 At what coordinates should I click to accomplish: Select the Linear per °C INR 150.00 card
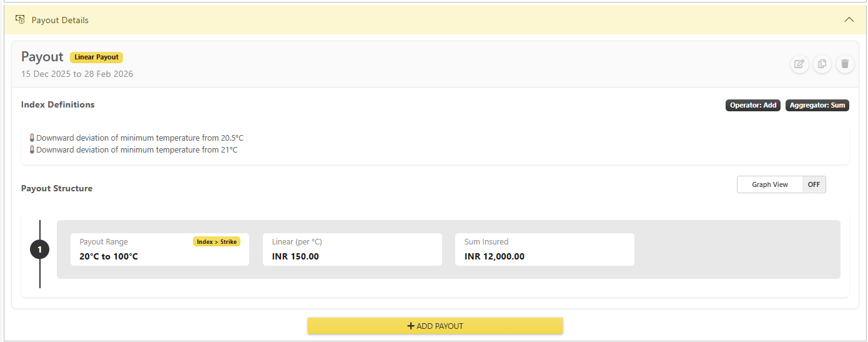click(x=352, y=249)
